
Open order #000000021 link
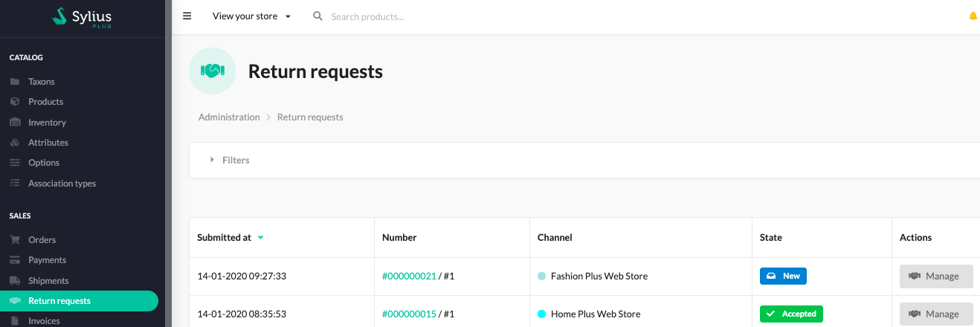click(x=409, y=276)
